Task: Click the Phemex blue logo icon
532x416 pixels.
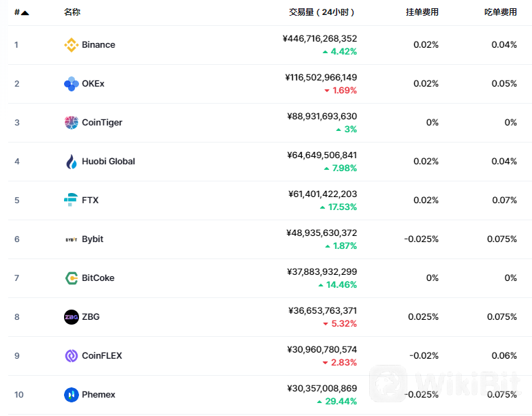Action: coord(71,395)
